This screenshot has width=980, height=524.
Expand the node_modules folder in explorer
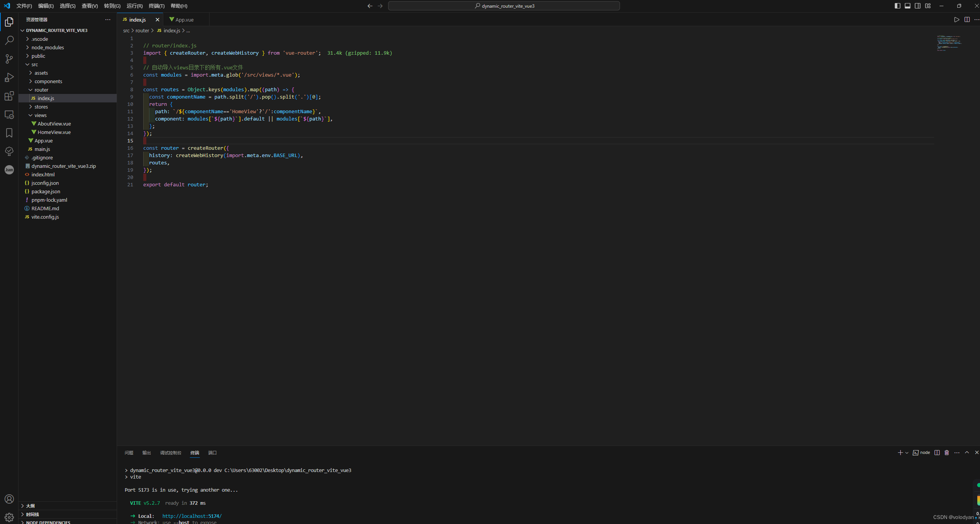point(47,47)
